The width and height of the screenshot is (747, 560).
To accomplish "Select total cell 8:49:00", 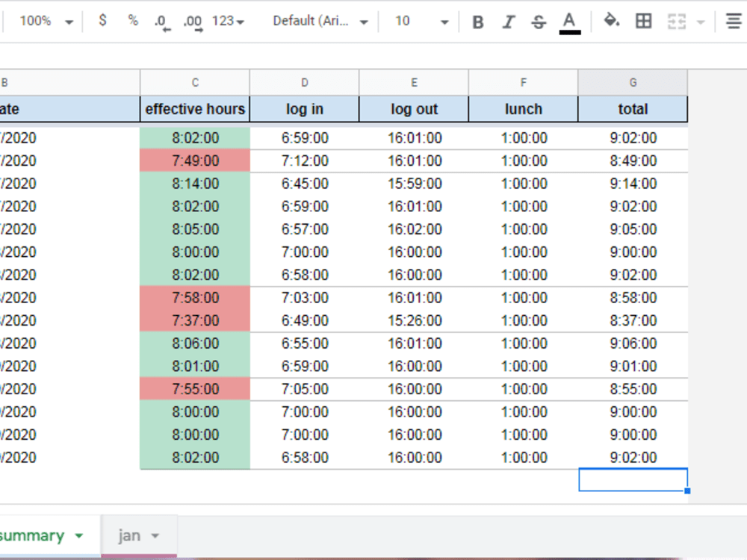I will coord(633,161).
